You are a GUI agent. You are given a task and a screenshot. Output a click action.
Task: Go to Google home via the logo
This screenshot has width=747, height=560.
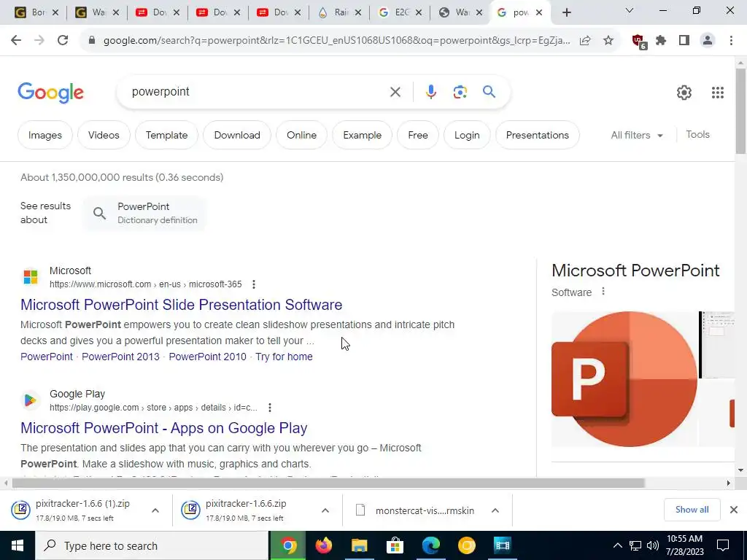tap(50, 93)
